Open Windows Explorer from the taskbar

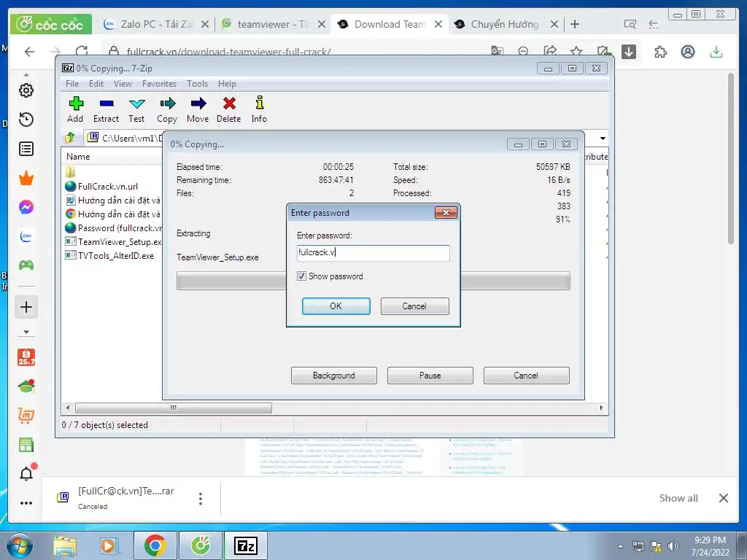click(x=65, y=545)
